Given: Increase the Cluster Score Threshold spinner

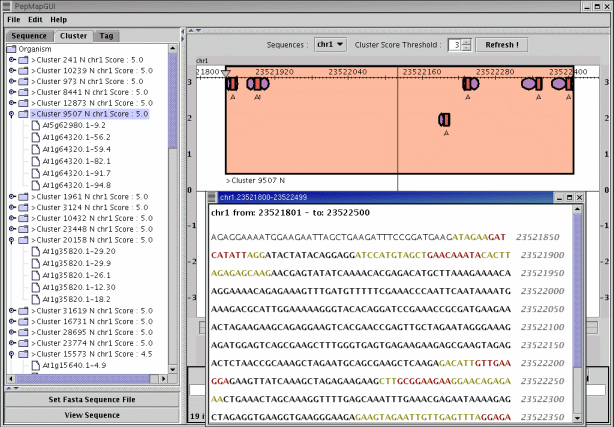Looking at the screenshot, I should click(466, 42).
